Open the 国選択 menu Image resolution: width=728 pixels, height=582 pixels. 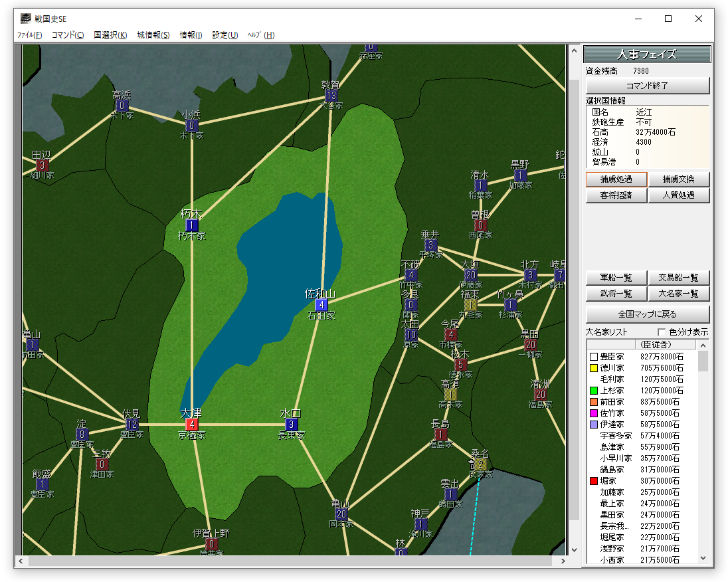[110, 35]
